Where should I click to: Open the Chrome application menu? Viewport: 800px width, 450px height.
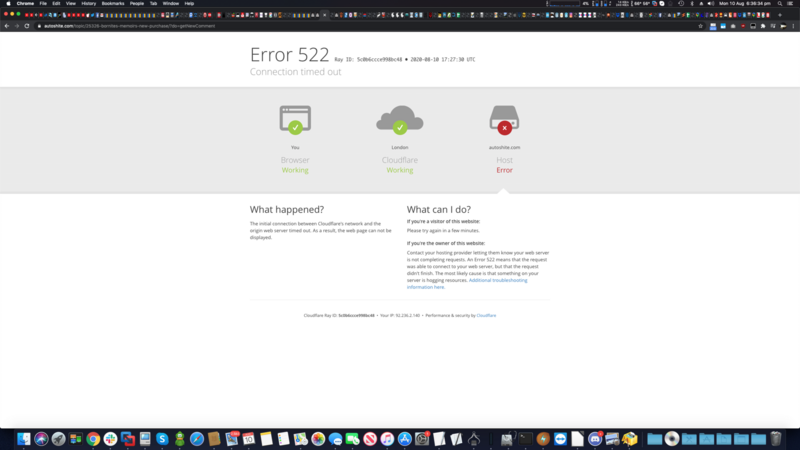(x=25, y=4)
